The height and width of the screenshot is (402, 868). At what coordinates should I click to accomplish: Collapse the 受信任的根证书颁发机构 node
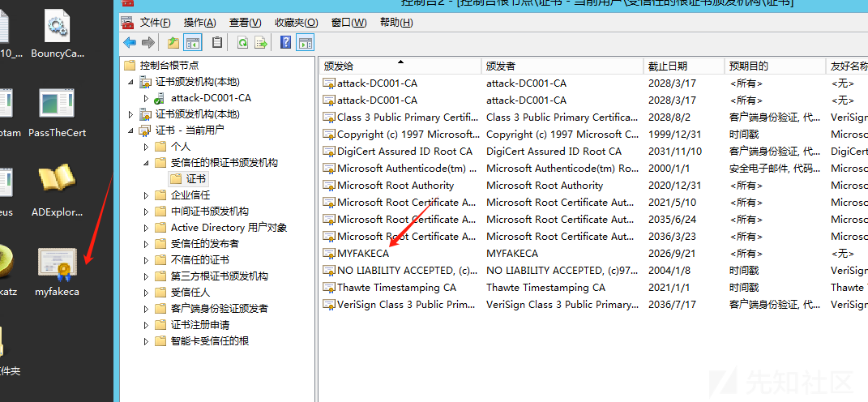pos(146,164)
